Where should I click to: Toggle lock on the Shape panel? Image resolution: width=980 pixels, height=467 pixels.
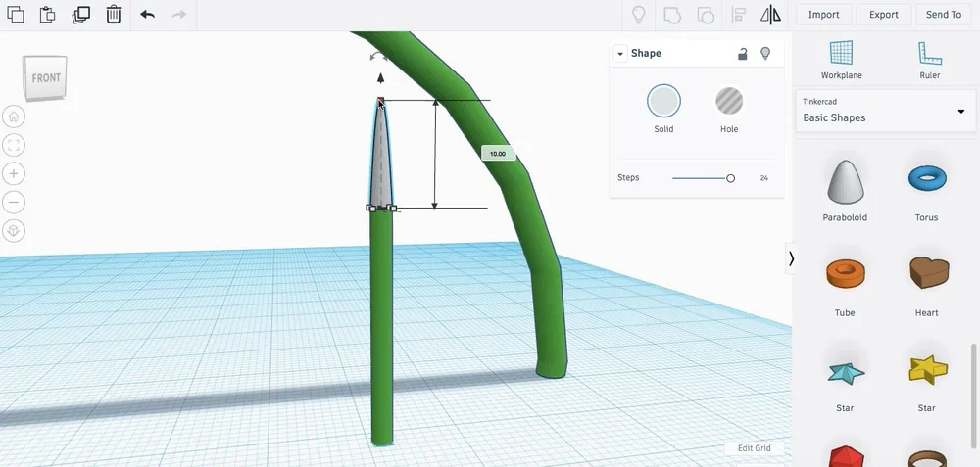[743, 54]
